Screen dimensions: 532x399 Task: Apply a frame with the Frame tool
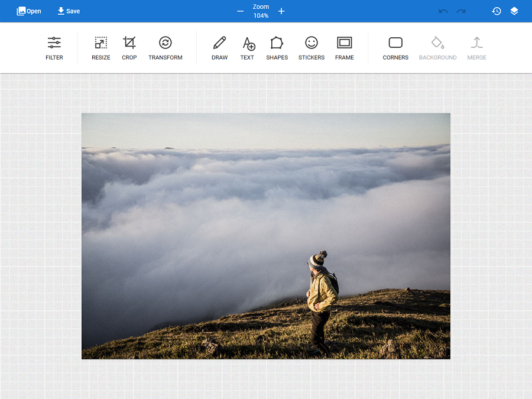tap(344, 47)
